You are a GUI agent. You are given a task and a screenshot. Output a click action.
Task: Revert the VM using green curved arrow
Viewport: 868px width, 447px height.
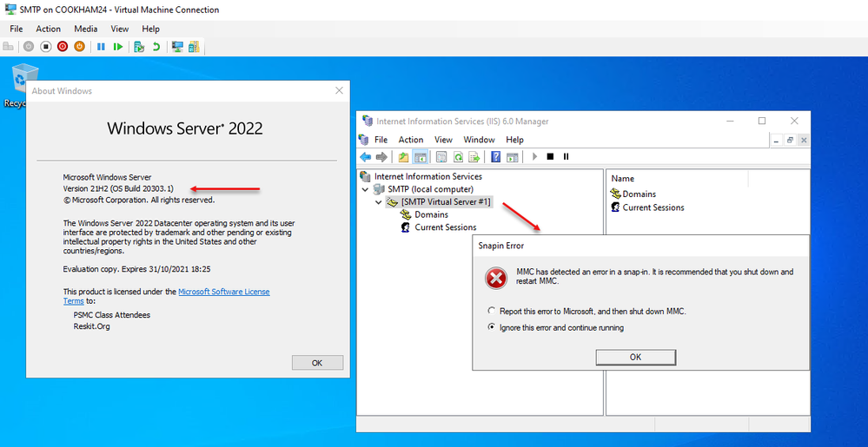156,47
